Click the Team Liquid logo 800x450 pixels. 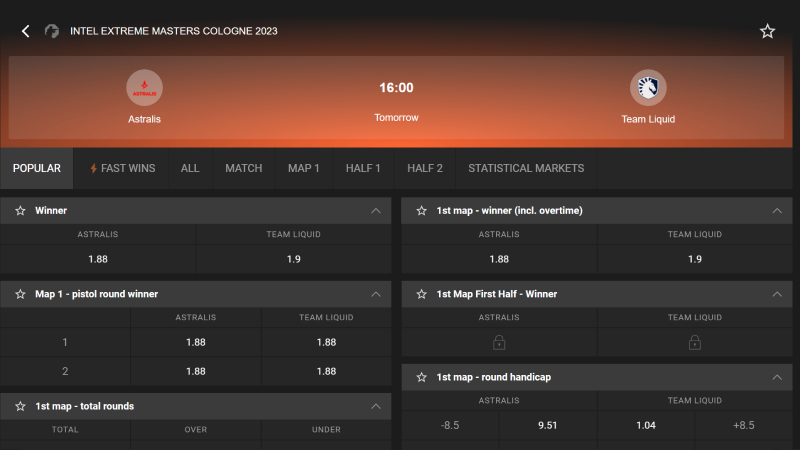[x=648, y=88]
